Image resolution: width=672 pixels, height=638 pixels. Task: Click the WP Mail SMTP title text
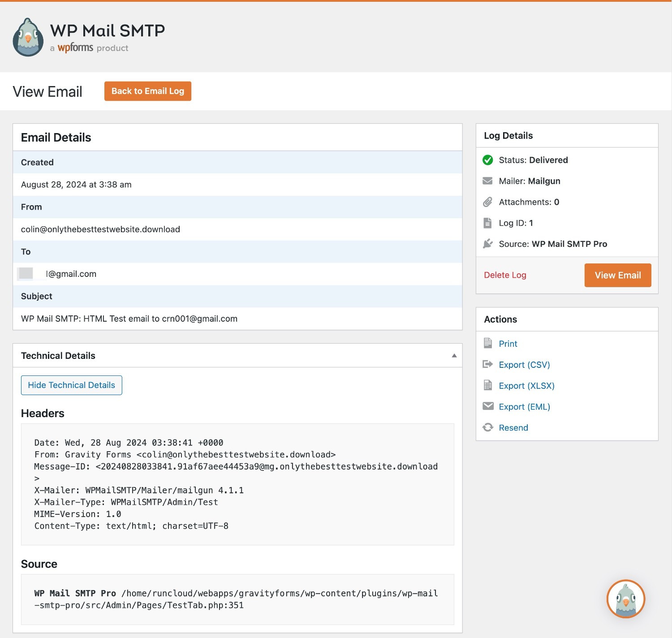click(x=108, y=30)
